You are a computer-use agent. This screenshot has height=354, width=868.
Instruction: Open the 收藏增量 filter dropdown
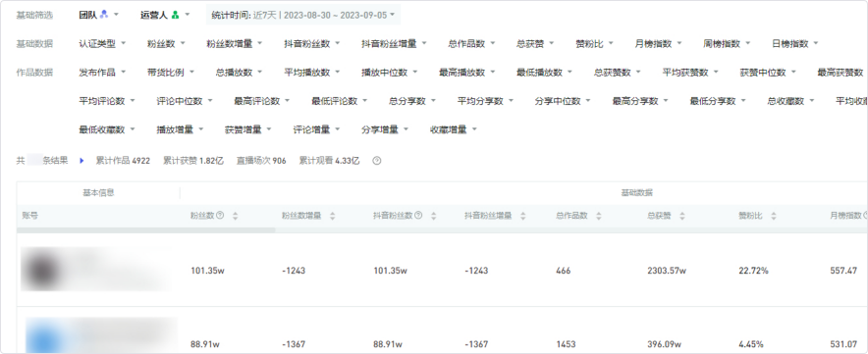pos(454,130)
